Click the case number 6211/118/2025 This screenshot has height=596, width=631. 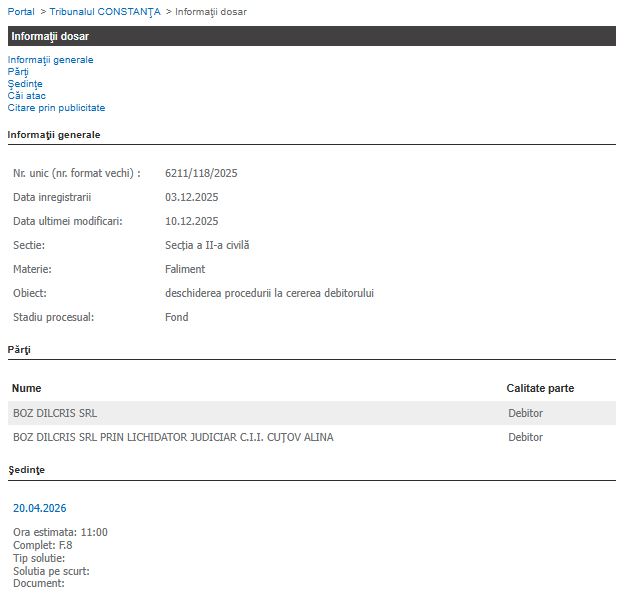pos(201,173)
